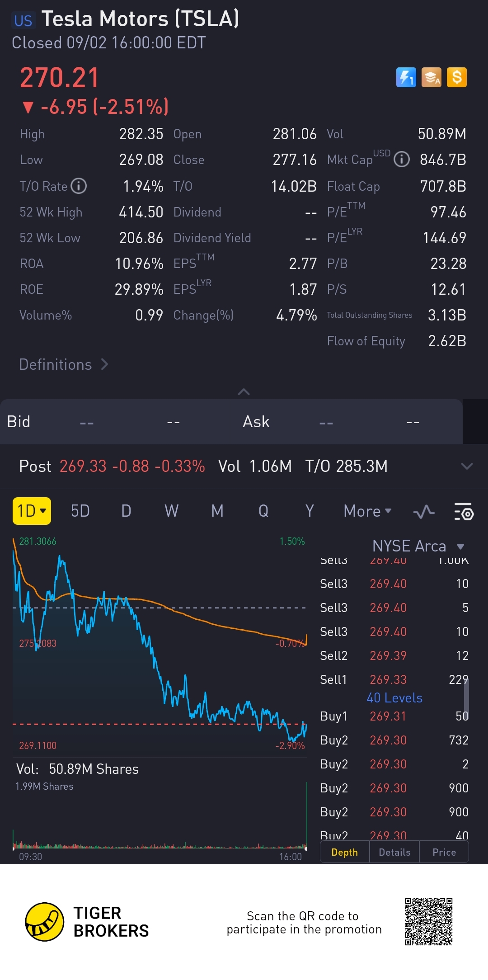Tap the T/O Rate info icon
Screen dimensions: 488x980
click(79, 186)
